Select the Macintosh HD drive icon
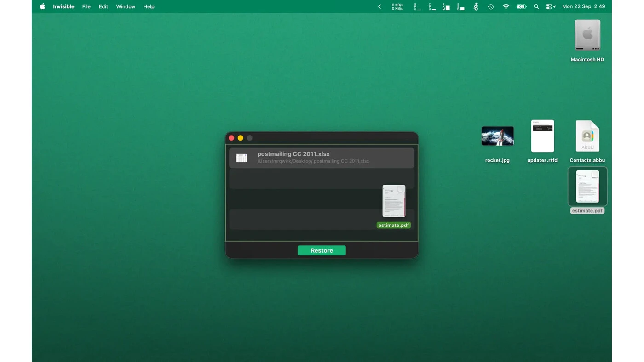This screenshot has height=362, width=644. coord(587,35)
